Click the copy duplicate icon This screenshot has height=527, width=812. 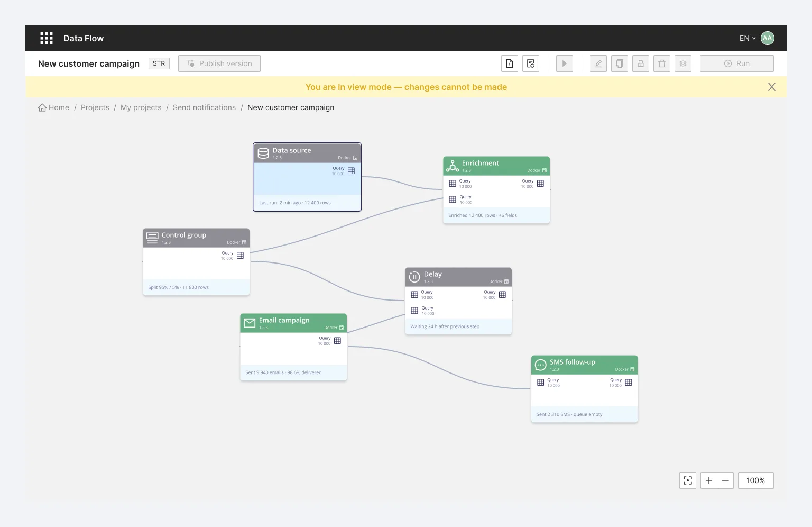tap(620, 63)
